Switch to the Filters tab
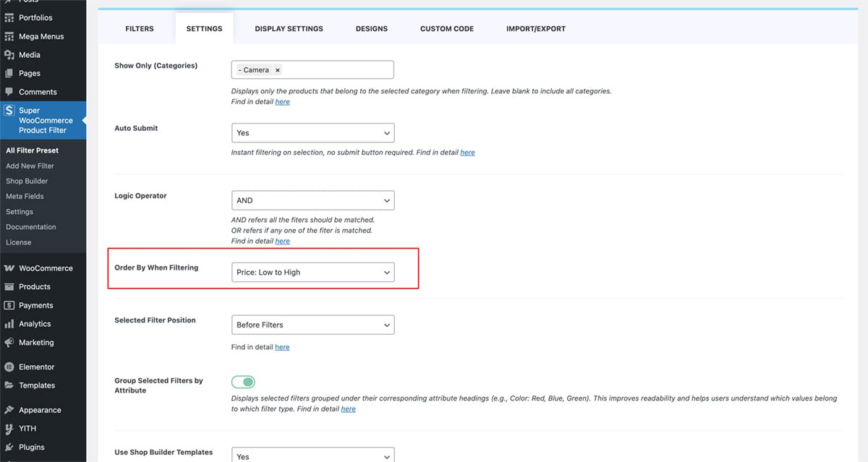868x462 pixels. point(140,29)
